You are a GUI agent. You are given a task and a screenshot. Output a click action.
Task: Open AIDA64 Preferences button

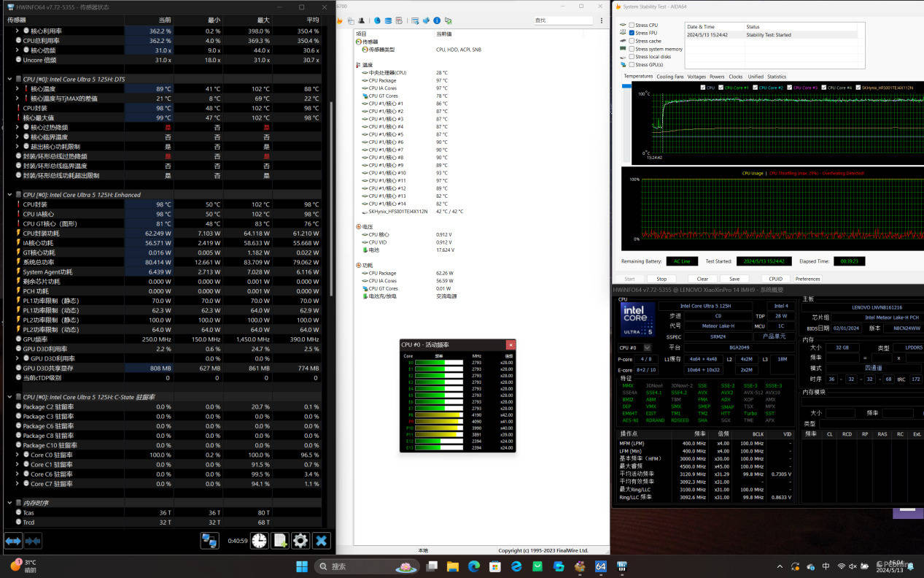[x=807, y=279]
